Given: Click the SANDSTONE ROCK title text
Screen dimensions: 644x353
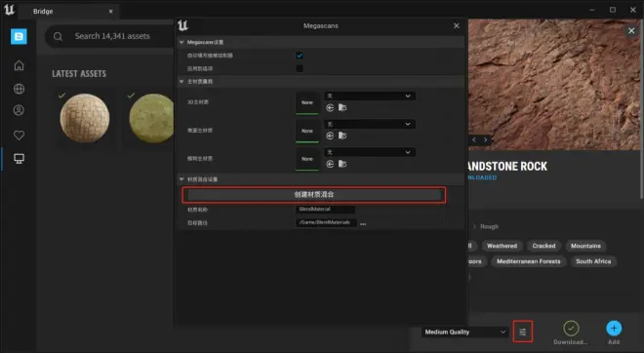Looking at the screenshot, I should point(508,166).
